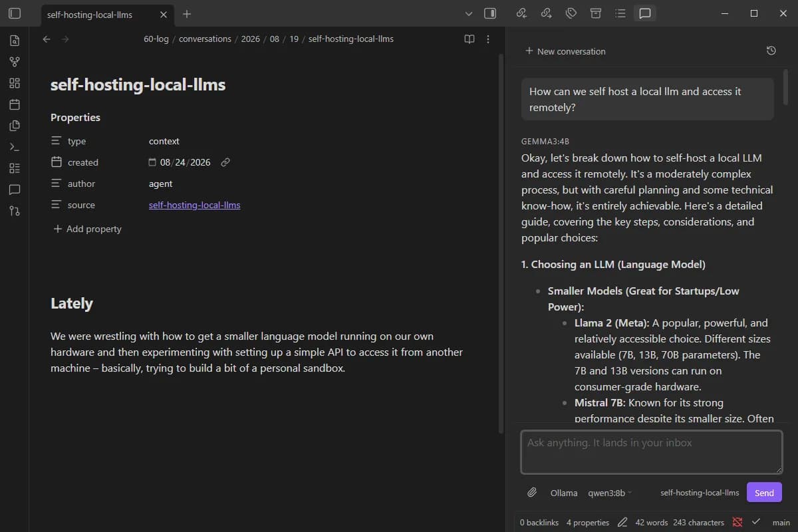Open the note's more options menu
Viewport: 798px width, 532px height.
[x=488, y=39]
